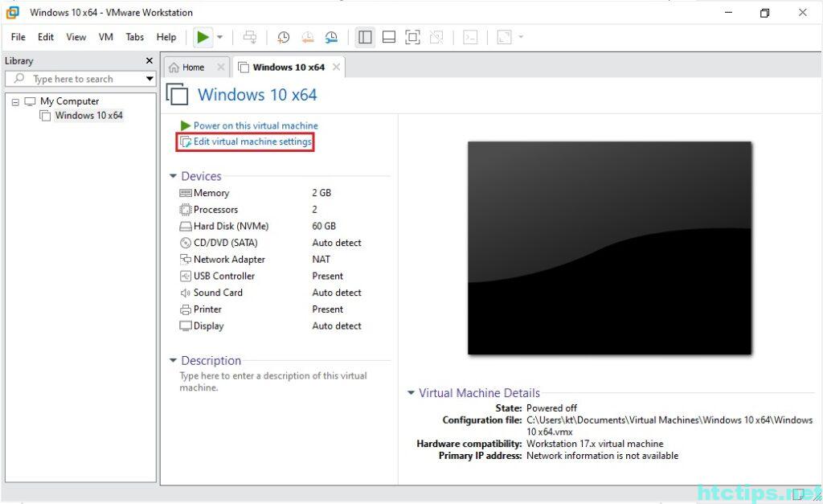Click the Display monitor icon

coord(186,326)
